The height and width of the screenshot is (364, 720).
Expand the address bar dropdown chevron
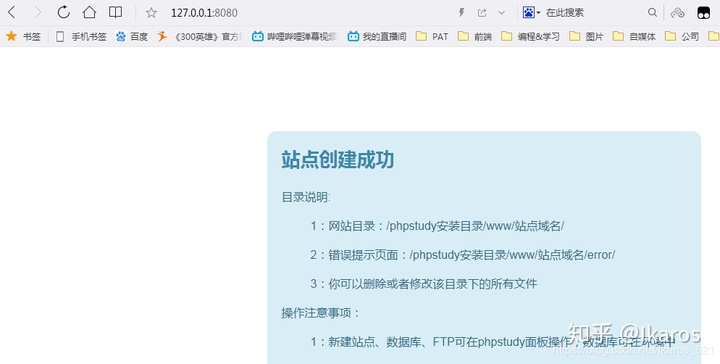[x=501, y=13]
